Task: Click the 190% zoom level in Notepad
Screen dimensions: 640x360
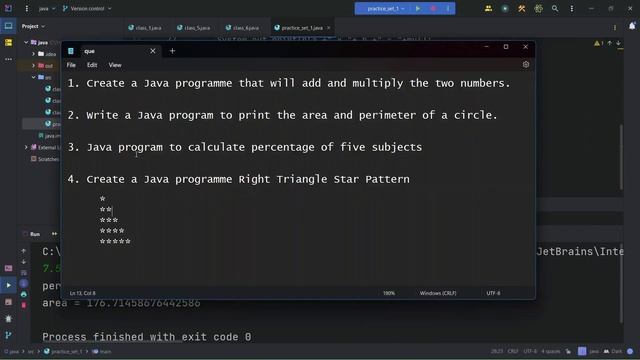Action: click(x=389, y=293)
